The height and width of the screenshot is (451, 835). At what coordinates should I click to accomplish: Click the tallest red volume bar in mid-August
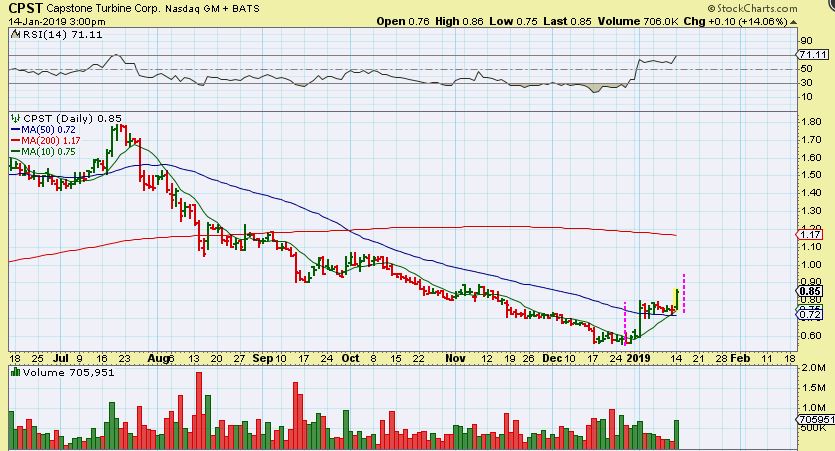pyautogui.click(x=199, y=410)
